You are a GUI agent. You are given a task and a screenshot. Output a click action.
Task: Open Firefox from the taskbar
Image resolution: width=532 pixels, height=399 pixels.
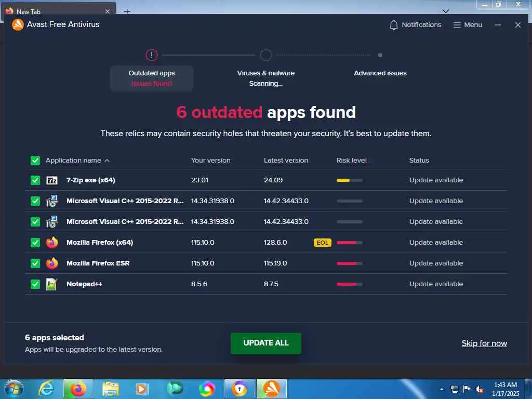pyautogui.click(x=78, y=389)
